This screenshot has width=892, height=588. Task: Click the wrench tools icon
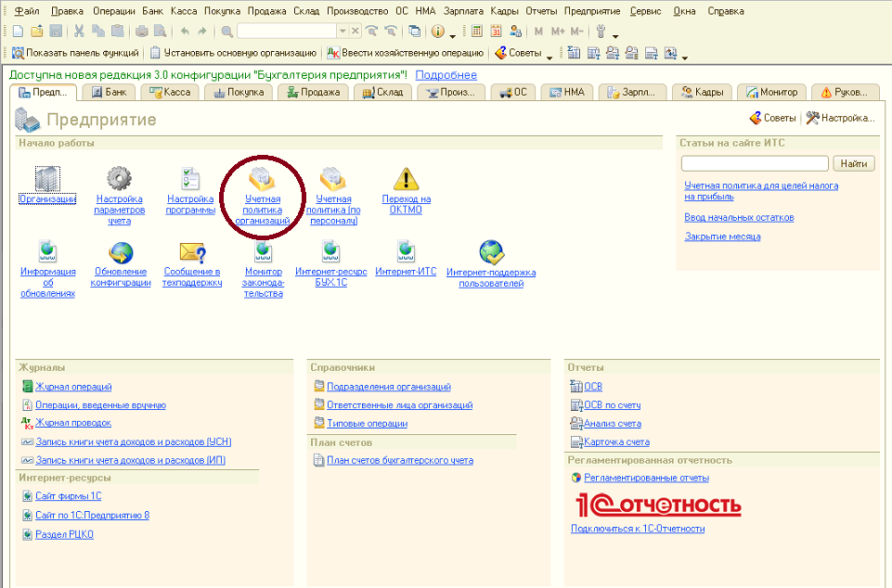601,32
